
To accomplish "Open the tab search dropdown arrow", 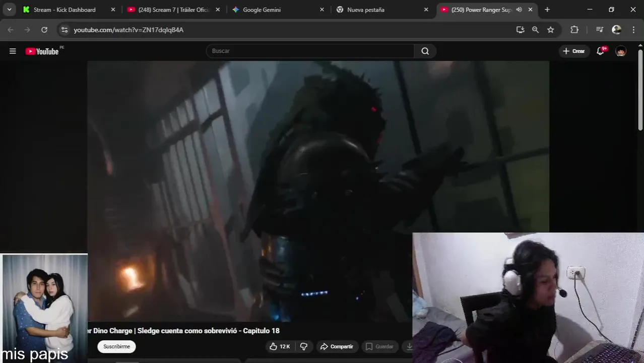I will click(9, 10).
